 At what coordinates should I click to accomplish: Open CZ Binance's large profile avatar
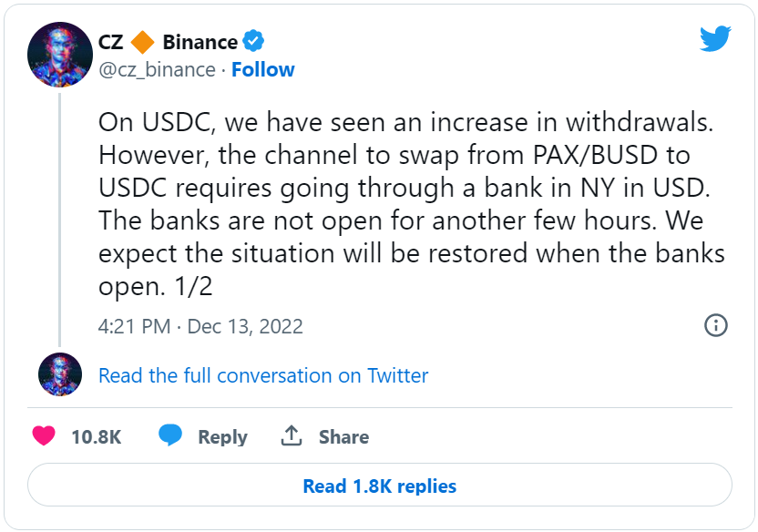point(61,55)
